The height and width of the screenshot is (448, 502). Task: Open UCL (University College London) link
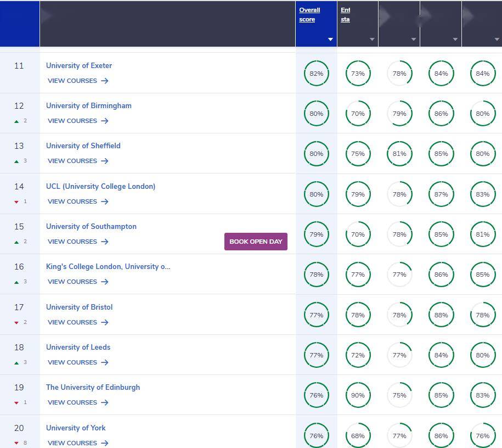coord(100,186)
